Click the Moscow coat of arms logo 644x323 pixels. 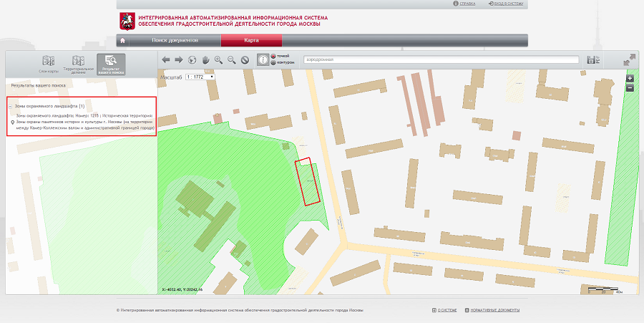(127, 21)
